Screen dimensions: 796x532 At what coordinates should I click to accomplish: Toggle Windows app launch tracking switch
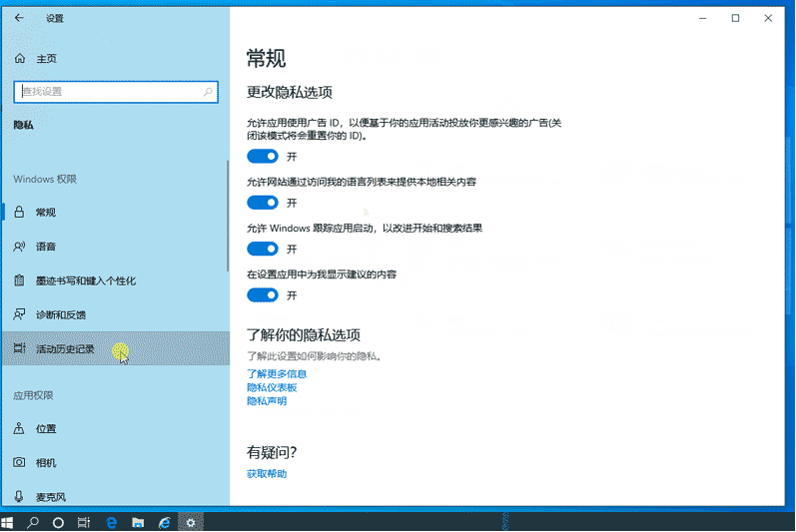click(263, 249)
